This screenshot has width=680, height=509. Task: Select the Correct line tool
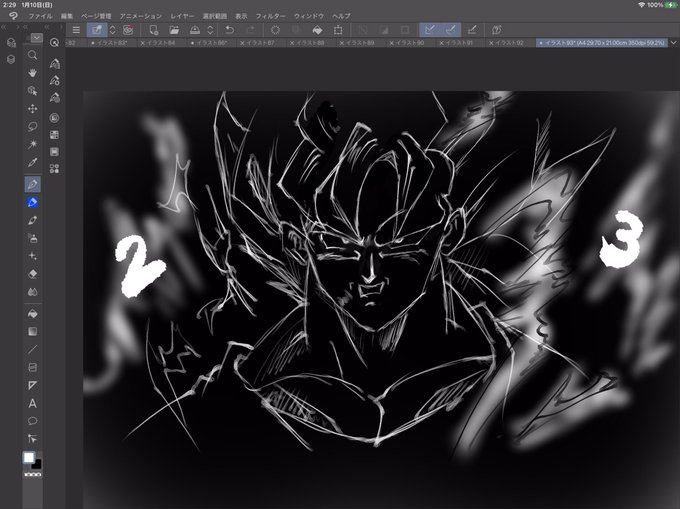33,439
